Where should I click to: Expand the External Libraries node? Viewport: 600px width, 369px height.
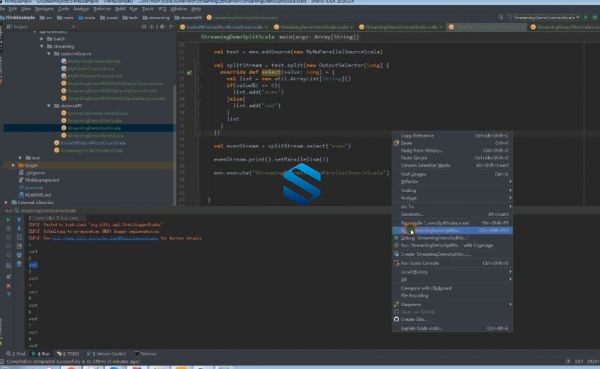click(x=6, y=202)
